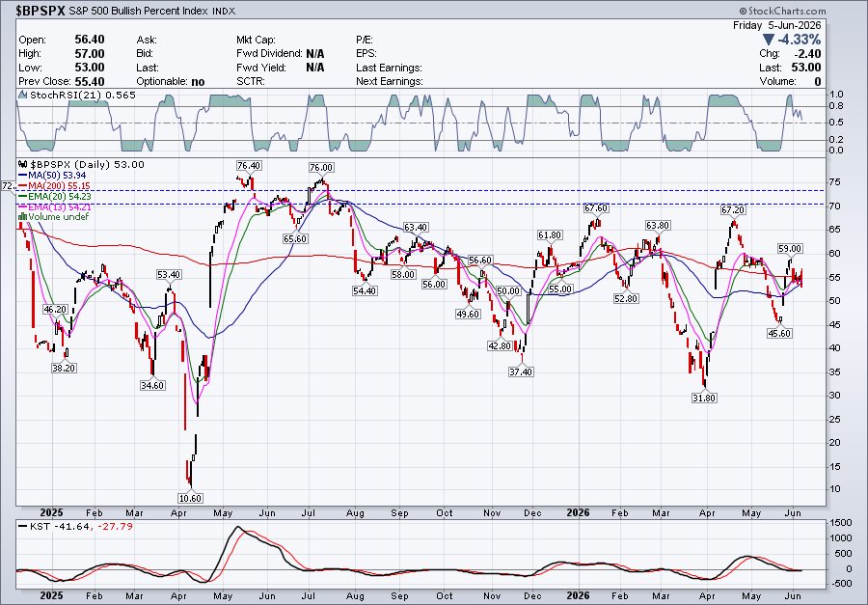The image size is (868, 605).
Task: Click the date 'Friday 5-Jun-2026'
Action: pos(776,25)
